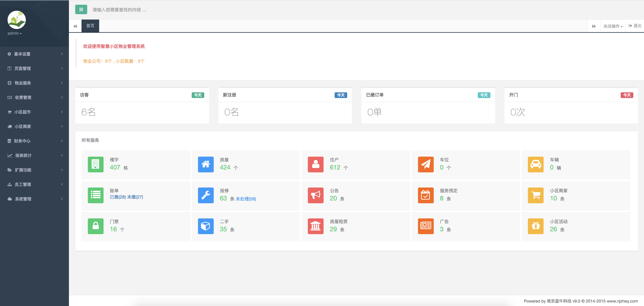This screenshot has width=644, height=306.
Task: Click the red megaphone 公告 icon
Action: [316, 195]
